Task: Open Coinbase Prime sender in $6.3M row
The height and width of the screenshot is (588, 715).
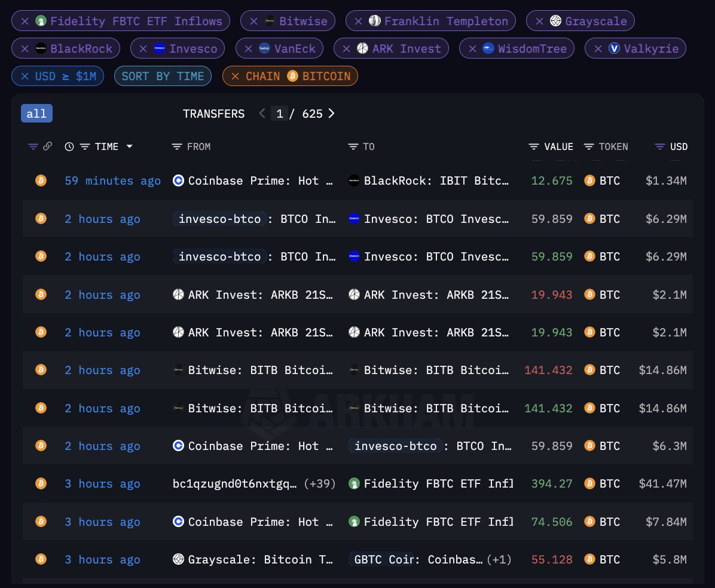Action: coord(261,446)
